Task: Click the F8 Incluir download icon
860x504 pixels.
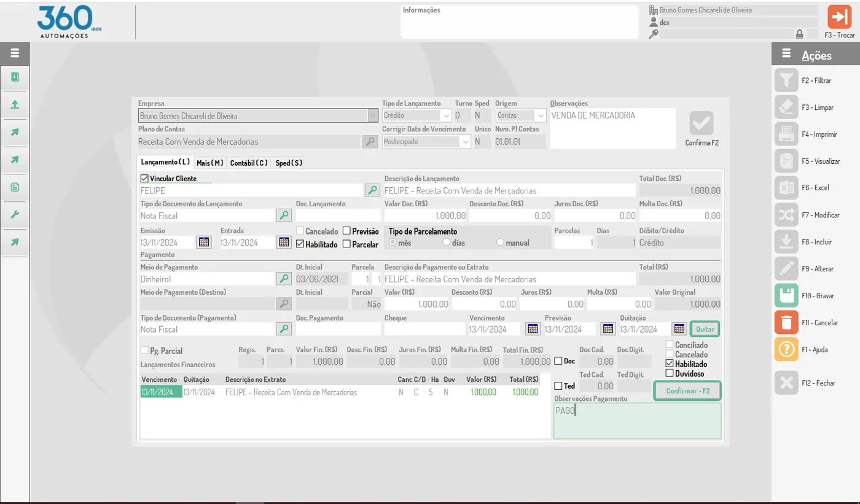Action: 786,242
